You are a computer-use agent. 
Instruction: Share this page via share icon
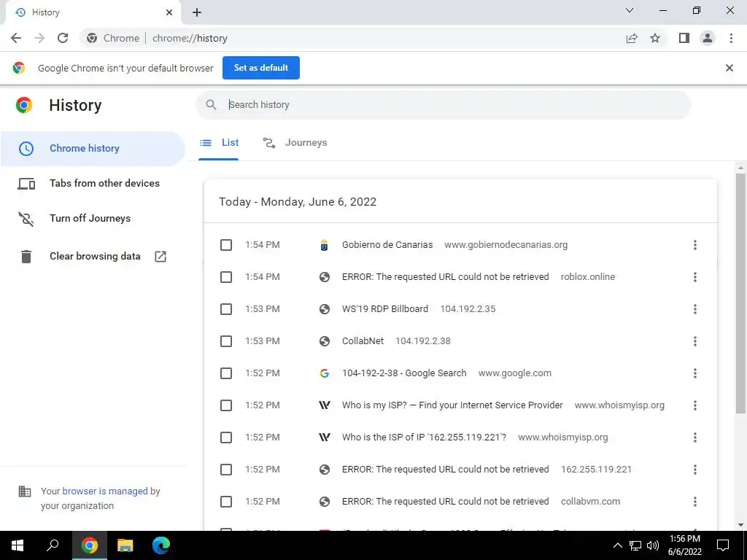[632, 38]
